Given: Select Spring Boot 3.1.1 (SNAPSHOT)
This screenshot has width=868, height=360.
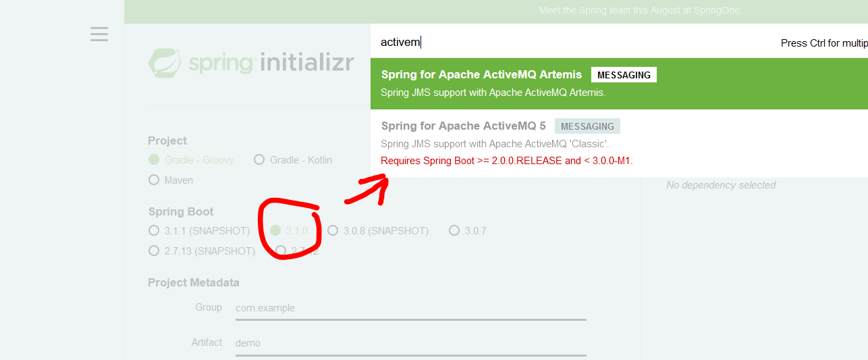Looking at the screenshot, I should click(199, 231).
